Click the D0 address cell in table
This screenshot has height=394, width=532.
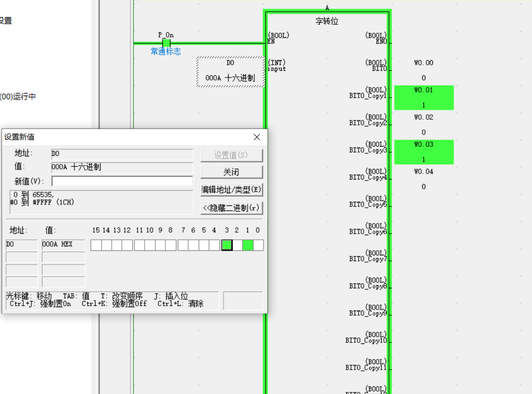pyautogui.click(x=21, y=245)
